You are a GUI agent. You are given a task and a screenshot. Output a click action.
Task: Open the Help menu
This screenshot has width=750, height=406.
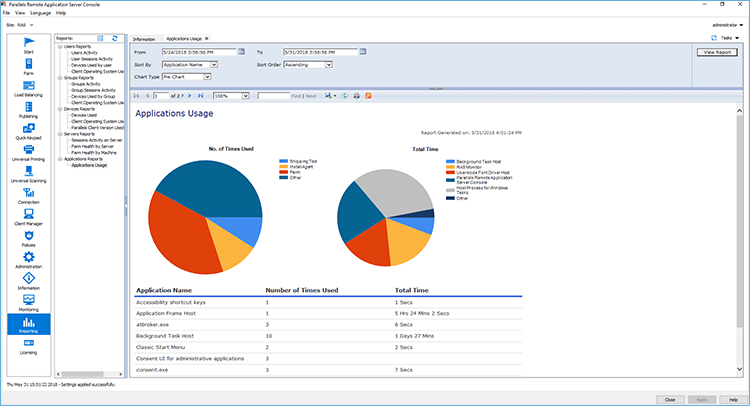[61, 13]
